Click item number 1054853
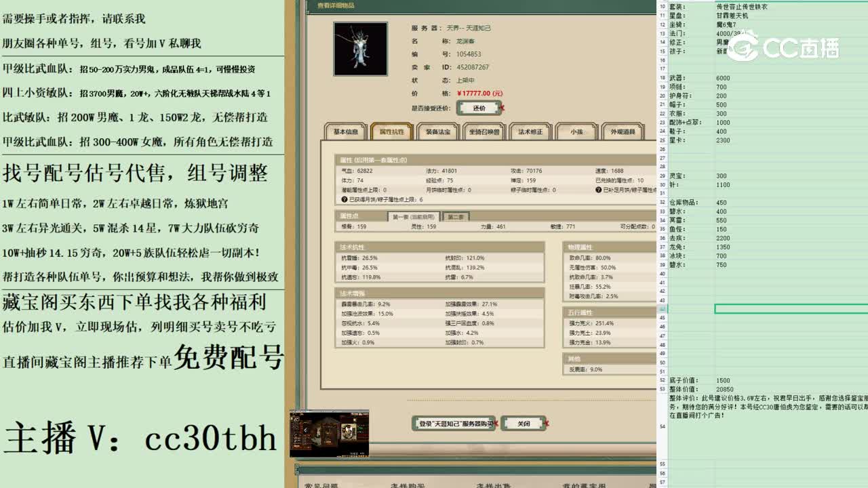 click(x=469, y=54)
